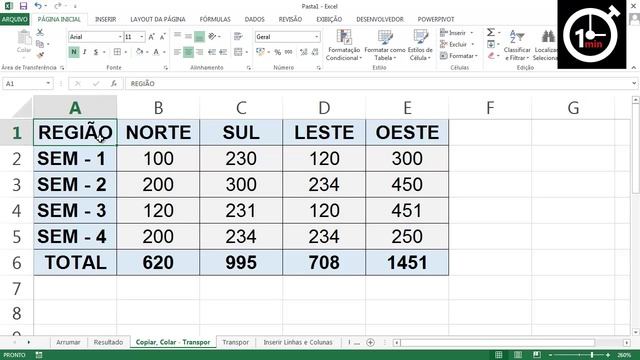This screenshot has width=640, height=360.
Task: Open Classificar e Filtrar menu
Action: point(517,45)
